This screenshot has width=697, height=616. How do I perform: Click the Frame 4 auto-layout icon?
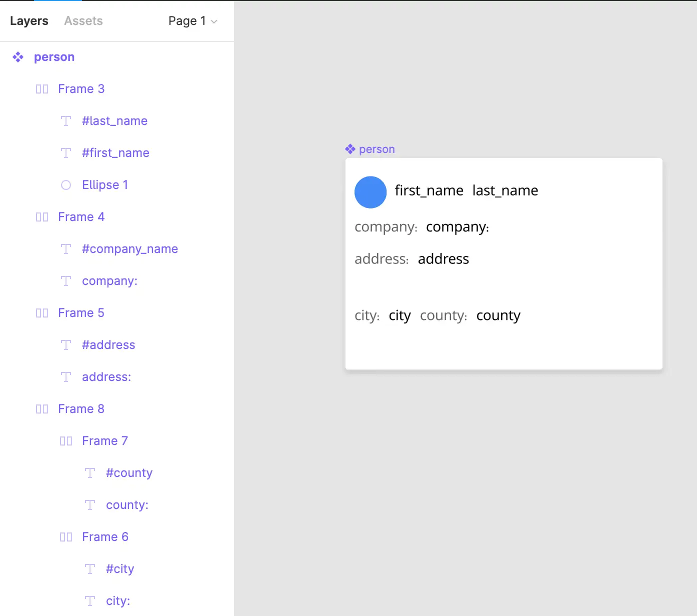[42, 217]
